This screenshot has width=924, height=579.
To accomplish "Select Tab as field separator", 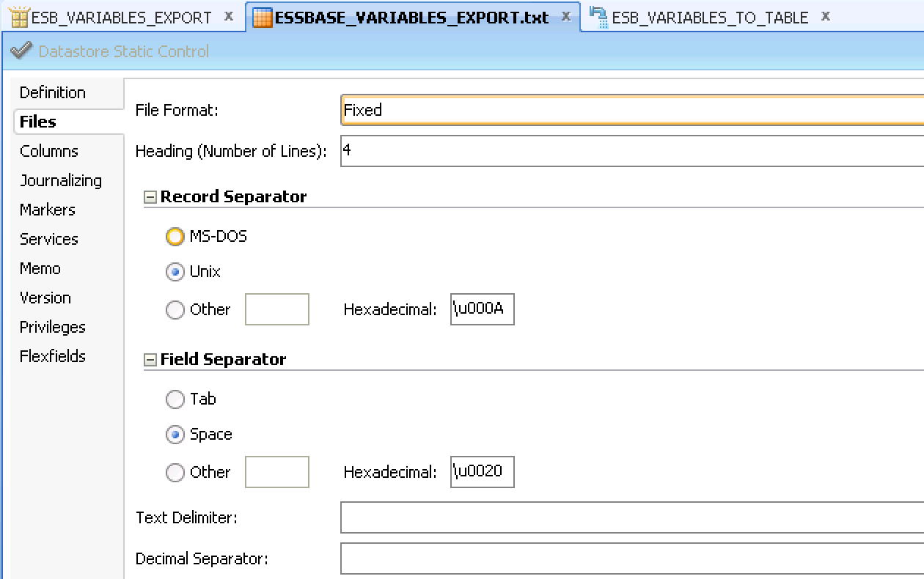I will [x=175, y=399].
